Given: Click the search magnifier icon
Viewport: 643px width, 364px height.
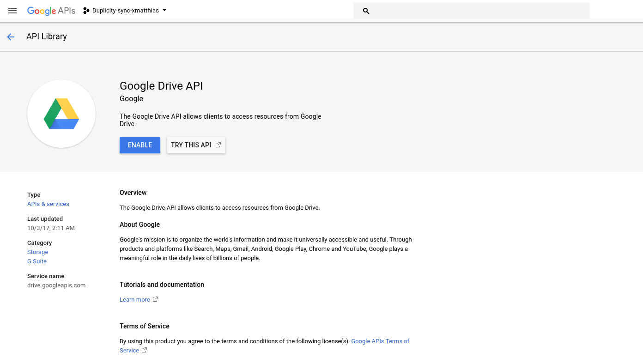Looking at the screenshot, I should 366,11.
